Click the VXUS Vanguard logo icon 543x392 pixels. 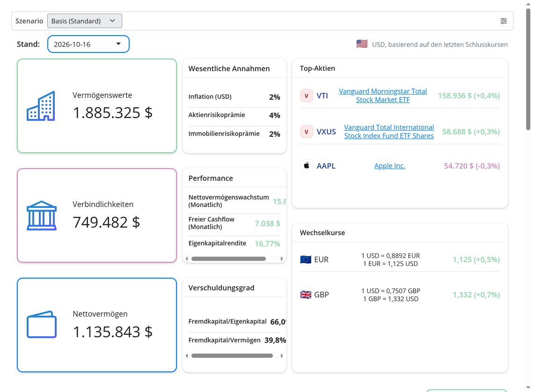tap(306, 132)
